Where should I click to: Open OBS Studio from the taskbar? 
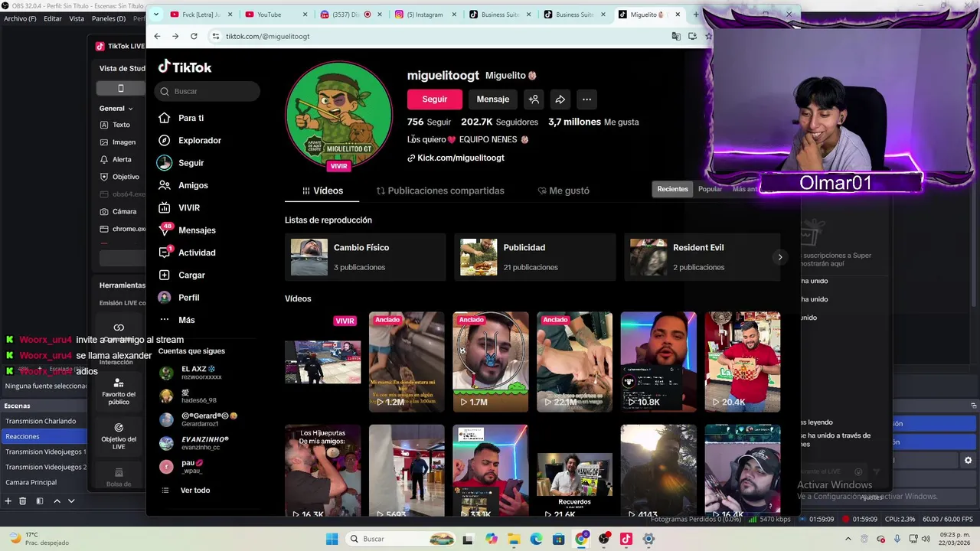pos(604,539)
